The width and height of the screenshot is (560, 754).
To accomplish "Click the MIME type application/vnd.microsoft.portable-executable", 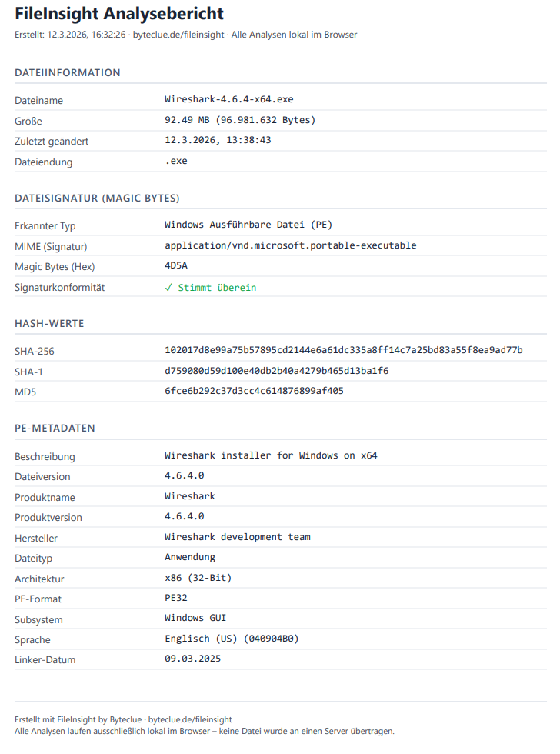I will coord(290,245).
